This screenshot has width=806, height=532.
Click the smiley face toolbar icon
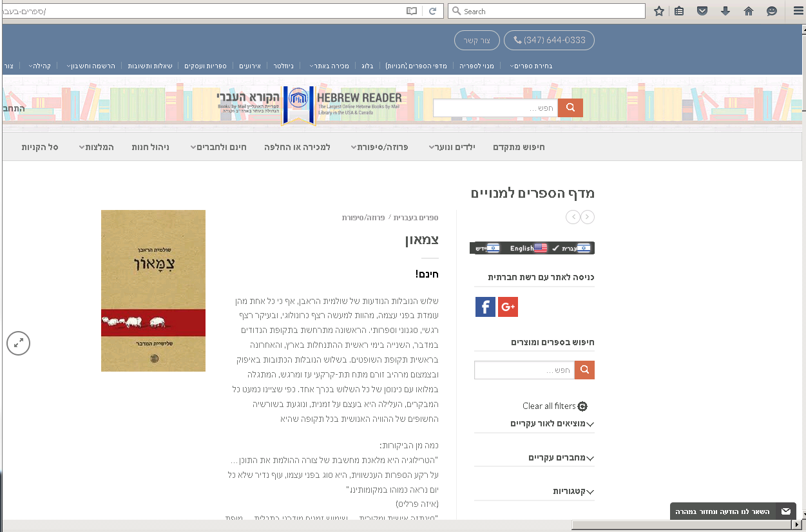(771, 11)
